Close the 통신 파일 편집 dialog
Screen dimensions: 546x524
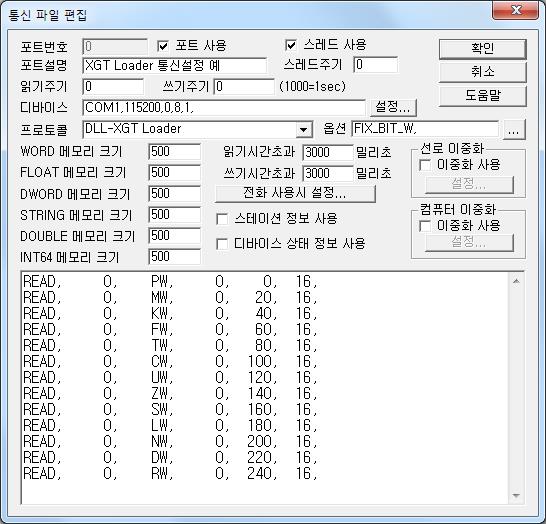[516, 10]
